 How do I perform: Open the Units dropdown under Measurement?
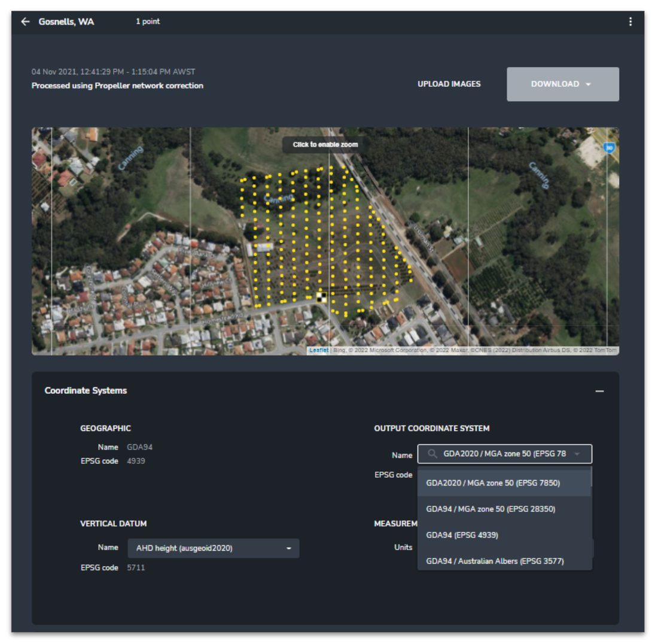505,548
